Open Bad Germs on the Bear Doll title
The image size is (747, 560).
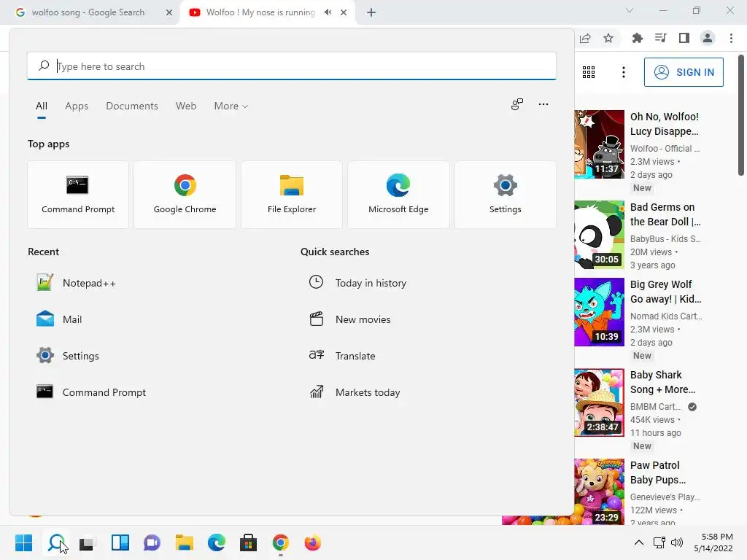(665, 214)
